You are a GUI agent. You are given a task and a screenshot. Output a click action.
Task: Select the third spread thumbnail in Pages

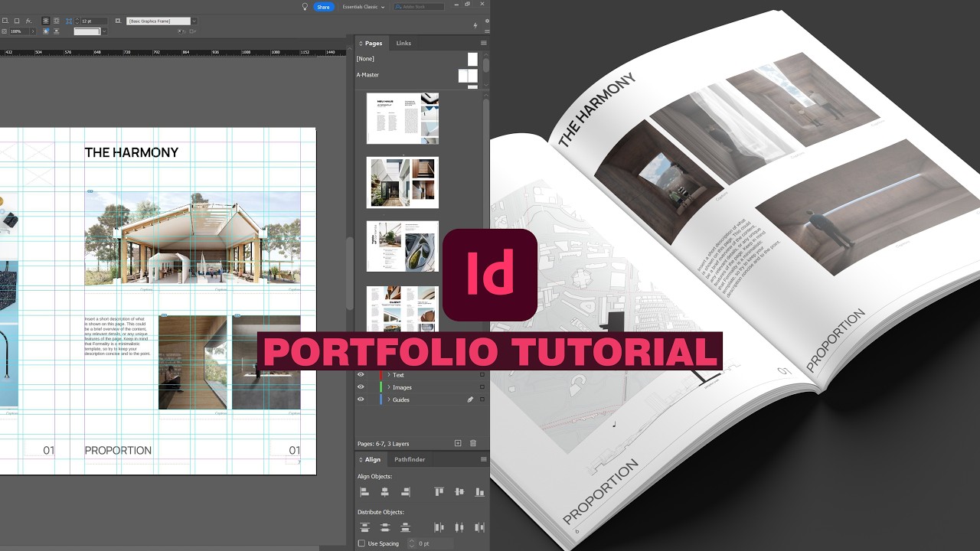pos(403,246)
